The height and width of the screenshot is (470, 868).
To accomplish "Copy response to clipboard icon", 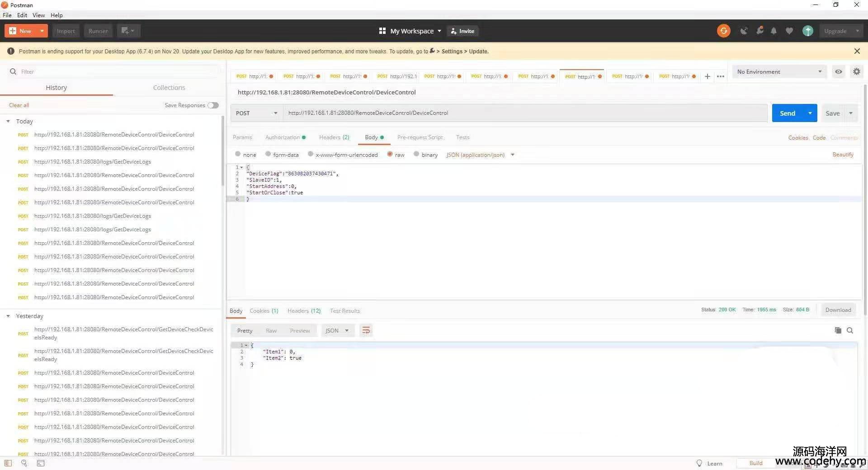I will pyautogui.click(x=838, y=330).
